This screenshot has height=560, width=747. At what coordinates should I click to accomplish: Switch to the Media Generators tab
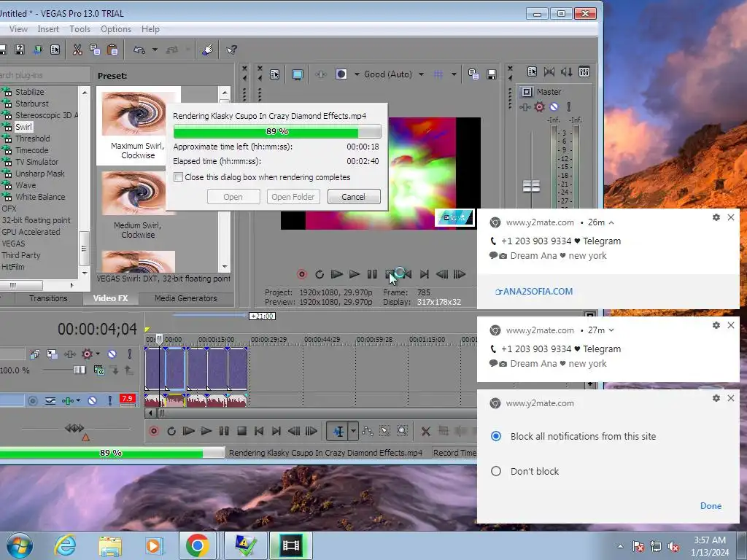186,298
